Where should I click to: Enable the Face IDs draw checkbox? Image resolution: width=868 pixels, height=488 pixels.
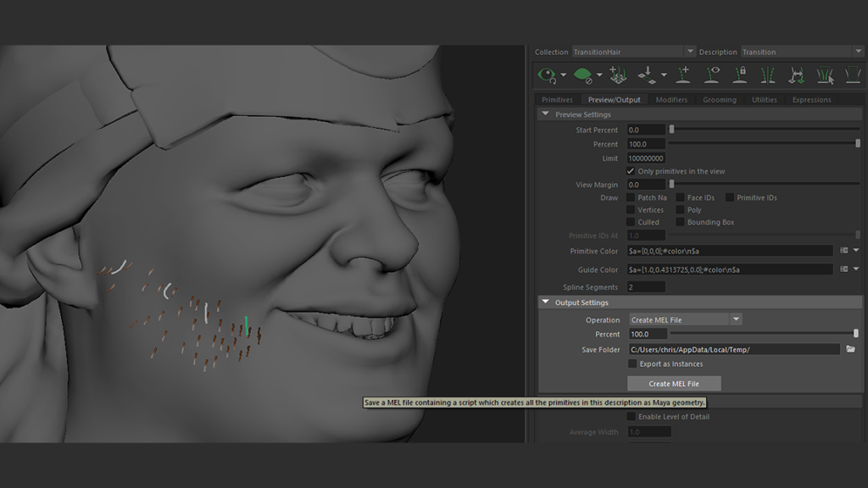(x=680, y=197)
